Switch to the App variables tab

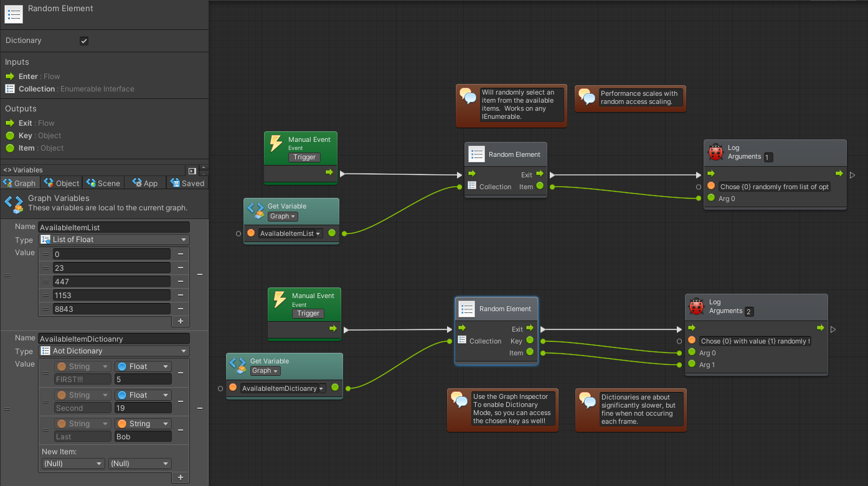pyautogui.click(x=145, y=183)
